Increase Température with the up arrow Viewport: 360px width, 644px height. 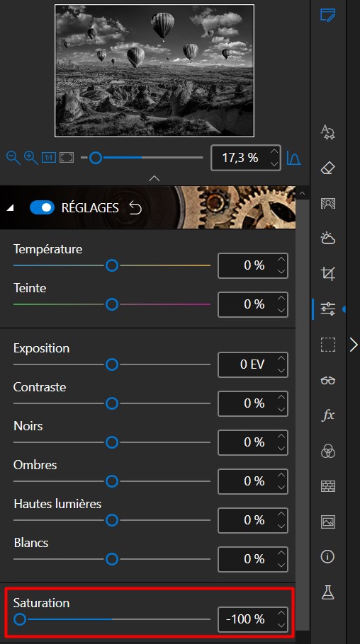[x=281, y=260]
